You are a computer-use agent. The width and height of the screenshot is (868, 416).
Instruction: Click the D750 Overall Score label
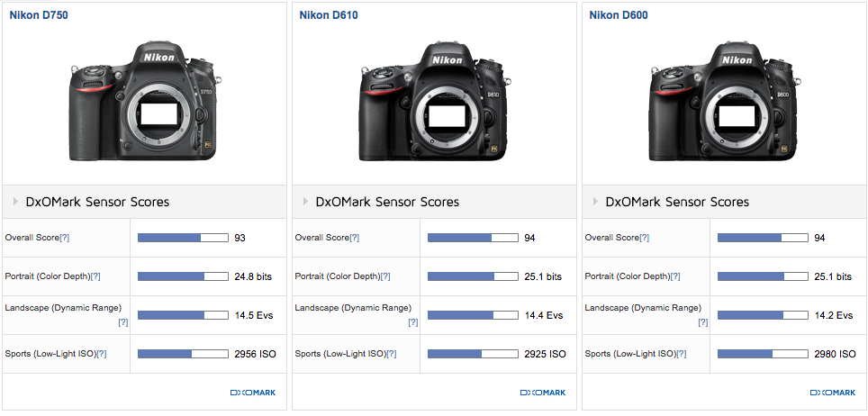(x=32, y=238)
